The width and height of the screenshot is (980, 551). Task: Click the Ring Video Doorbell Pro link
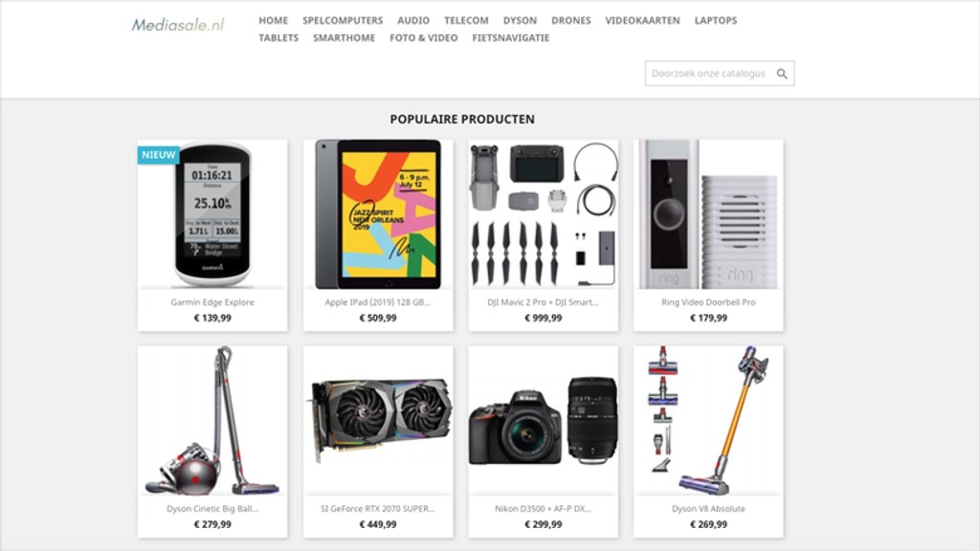708,302
